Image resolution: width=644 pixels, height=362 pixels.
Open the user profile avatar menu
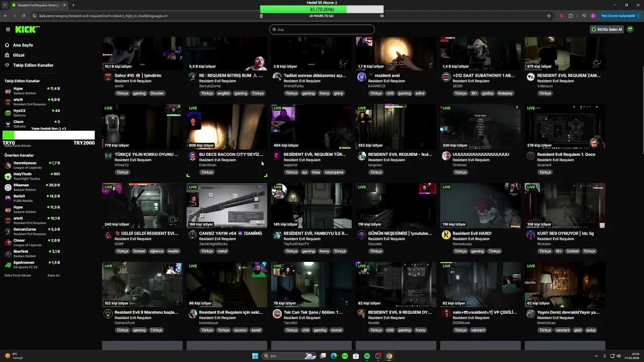click(630, 30)
